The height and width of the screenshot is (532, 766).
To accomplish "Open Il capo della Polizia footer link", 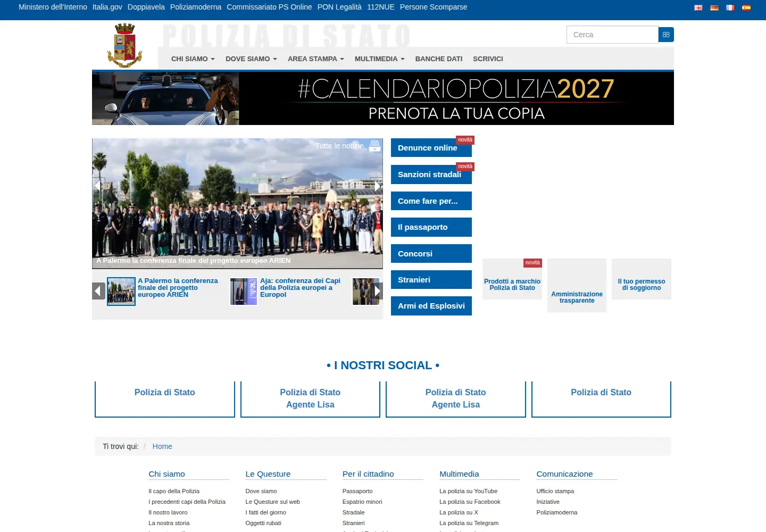I will pyautogui.click(x=174, y=491).
